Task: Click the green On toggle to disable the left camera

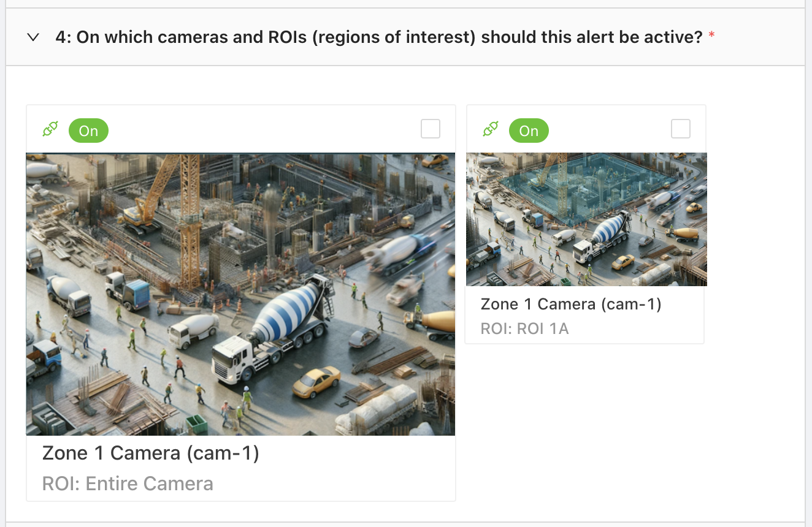Action: pos(88,131)
